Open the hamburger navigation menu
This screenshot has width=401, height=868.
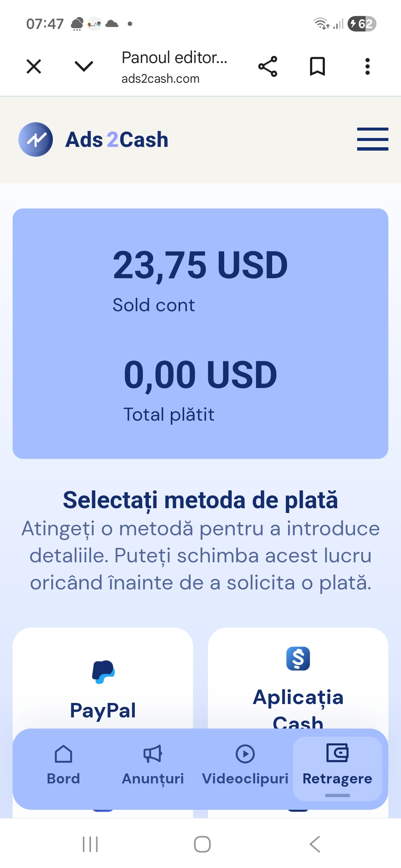point(372,139)
